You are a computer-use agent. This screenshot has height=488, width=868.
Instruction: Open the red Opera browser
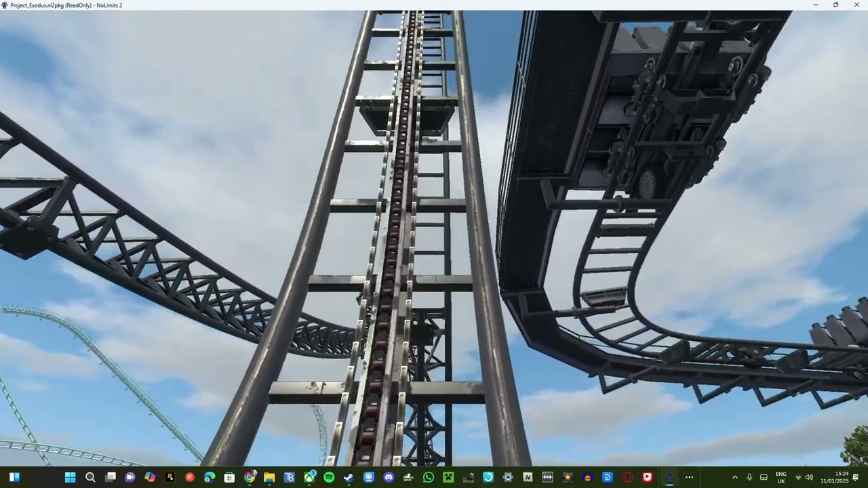pyautogui.click(x=627, y=477)
